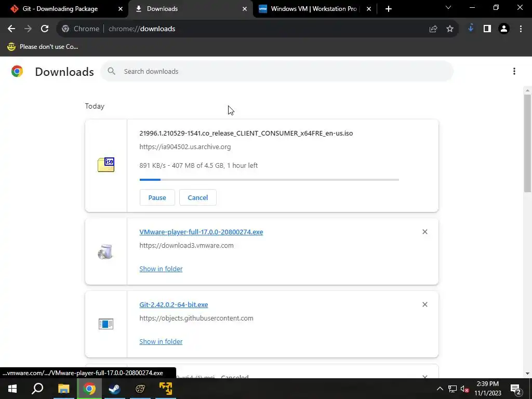This screenshot has width=532, height=399.
Task: Click the network tray icon
Action: [453, 389]
